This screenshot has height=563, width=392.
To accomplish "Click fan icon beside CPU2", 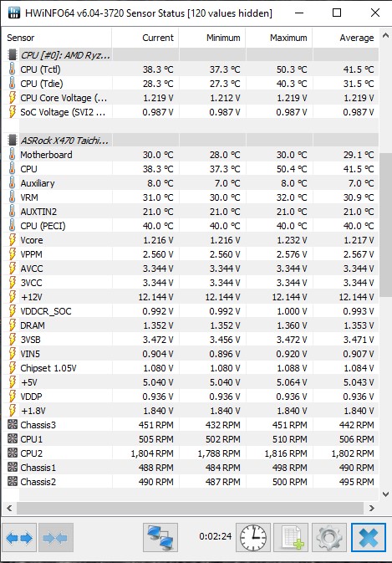I will [x=13, y=453].
